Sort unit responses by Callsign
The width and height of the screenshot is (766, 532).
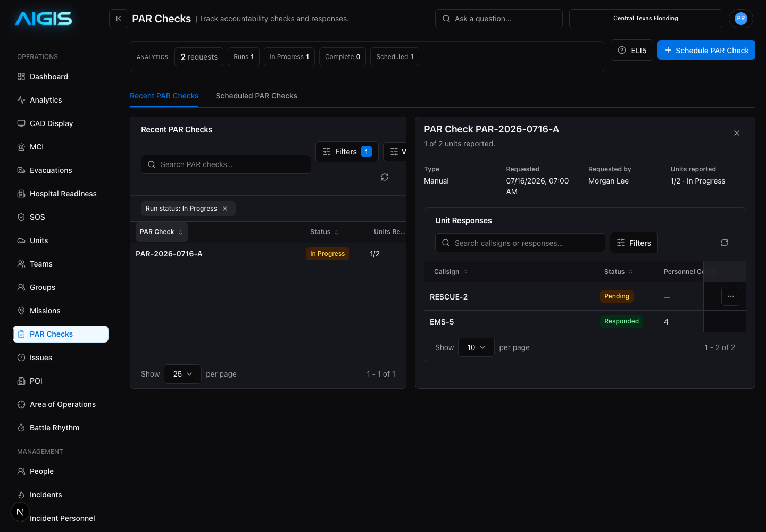pyautogui.click(x=451, y=272)
